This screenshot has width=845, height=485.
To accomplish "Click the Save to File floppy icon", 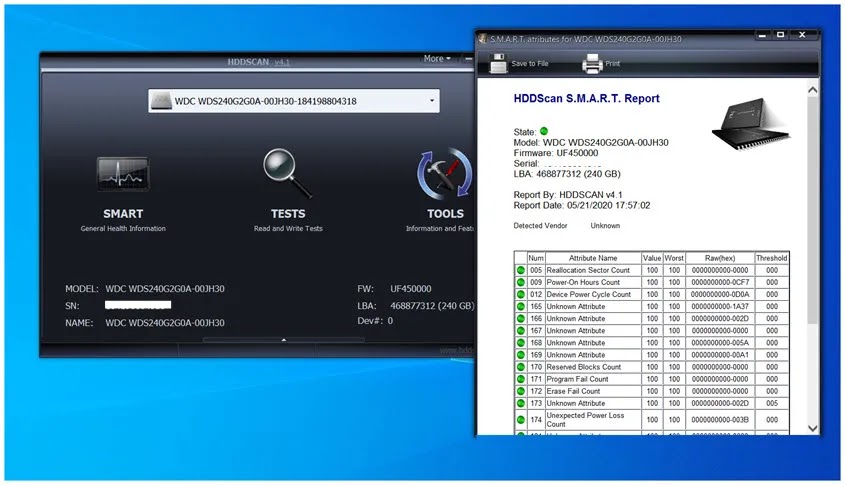I will point(498,64).
